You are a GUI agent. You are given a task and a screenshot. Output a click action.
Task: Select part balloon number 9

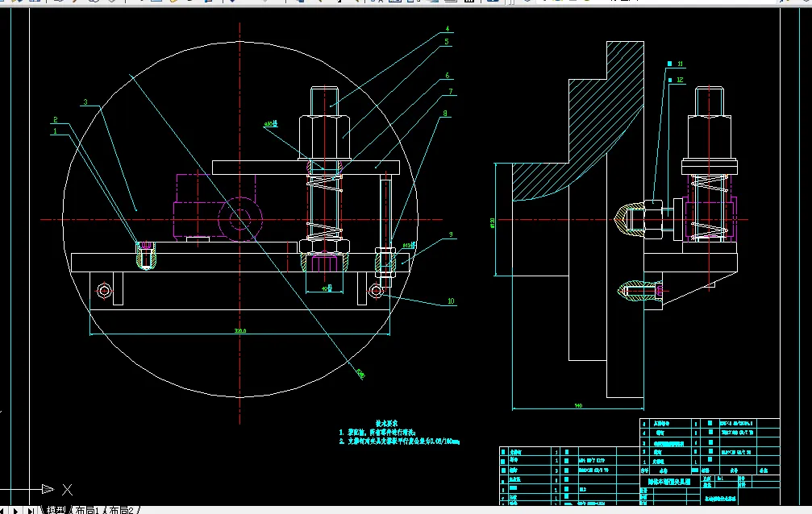(451, 235)
